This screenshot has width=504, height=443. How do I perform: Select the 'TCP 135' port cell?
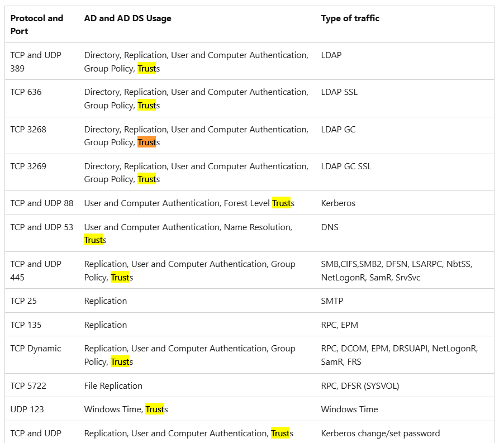26,325
